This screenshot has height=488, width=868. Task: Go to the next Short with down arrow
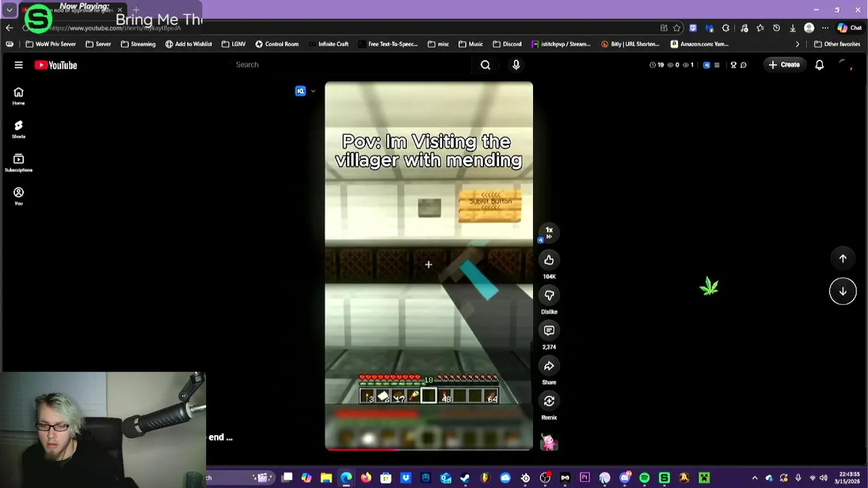pos(843,291)
